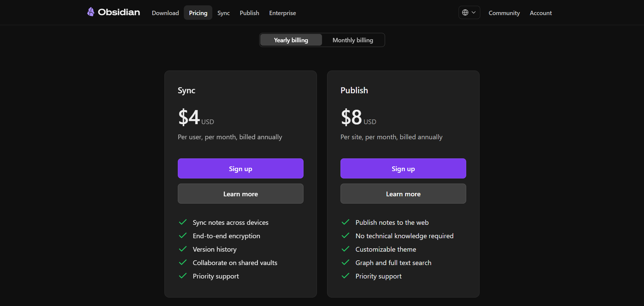Learn more about the Sync plan
Image resolution: width=644 pixels, height=306 pixels.
240,194
